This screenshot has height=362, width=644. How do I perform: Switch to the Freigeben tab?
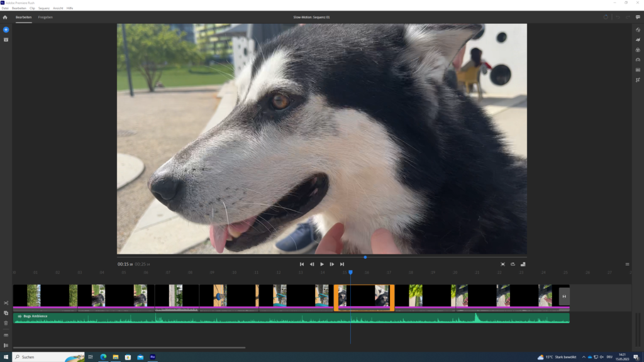45,17
